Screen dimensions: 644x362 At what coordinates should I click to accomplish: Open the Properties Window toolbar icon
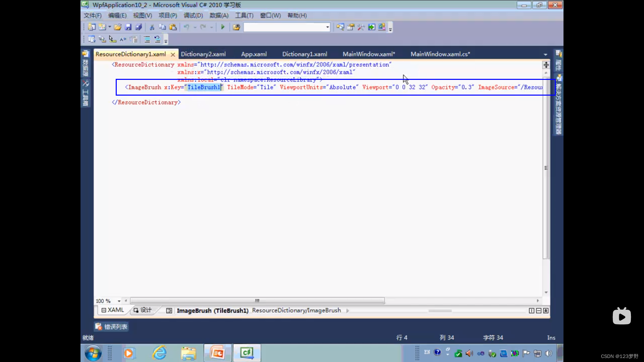click(351, 27)
